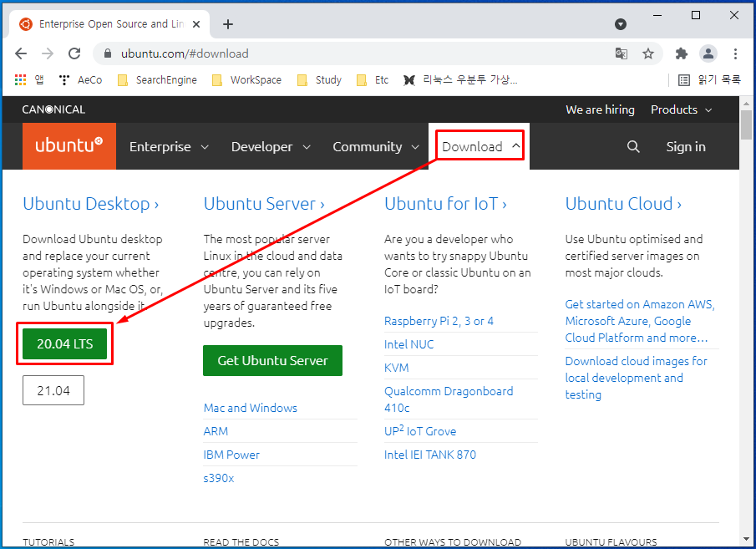This screenshot has height=549, width=756.
Task: Click the site search magnifier icon
Action: point(633,147)
